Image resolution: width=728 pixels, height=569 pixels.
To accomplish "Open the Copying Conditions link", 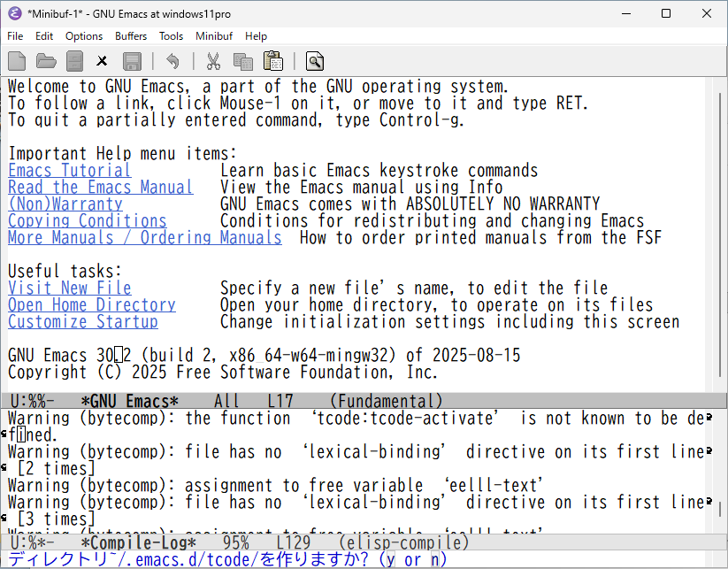I will (88, 220).
